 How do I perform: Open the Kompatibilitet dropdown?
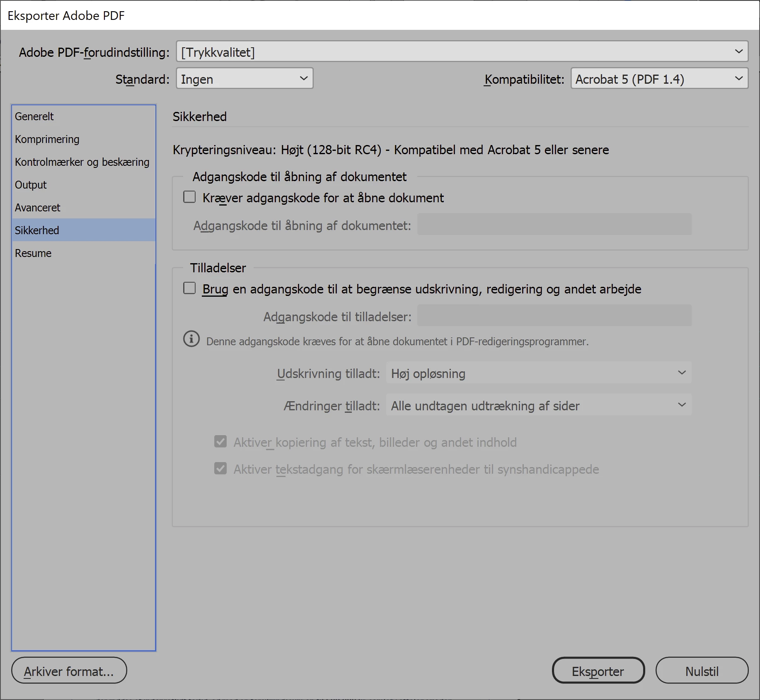(x=659, y=78)
